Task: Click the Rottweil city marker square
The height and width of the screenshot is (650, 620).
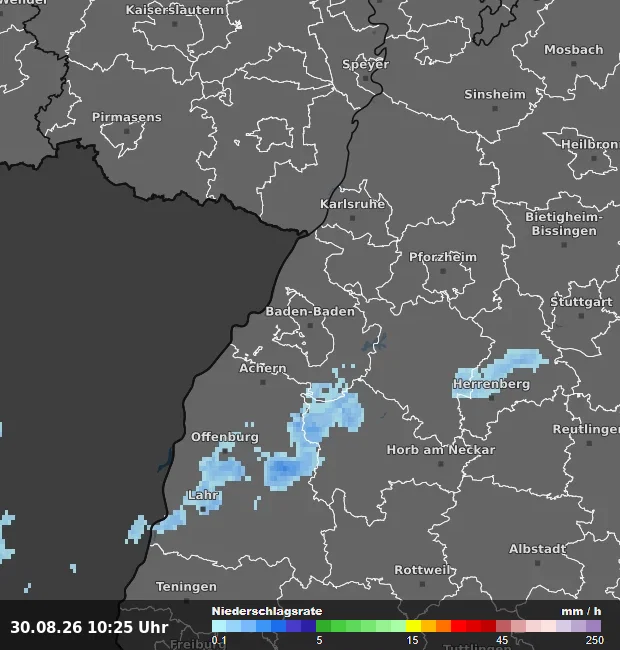Action: pyautogui.click(x=422, y=584)
